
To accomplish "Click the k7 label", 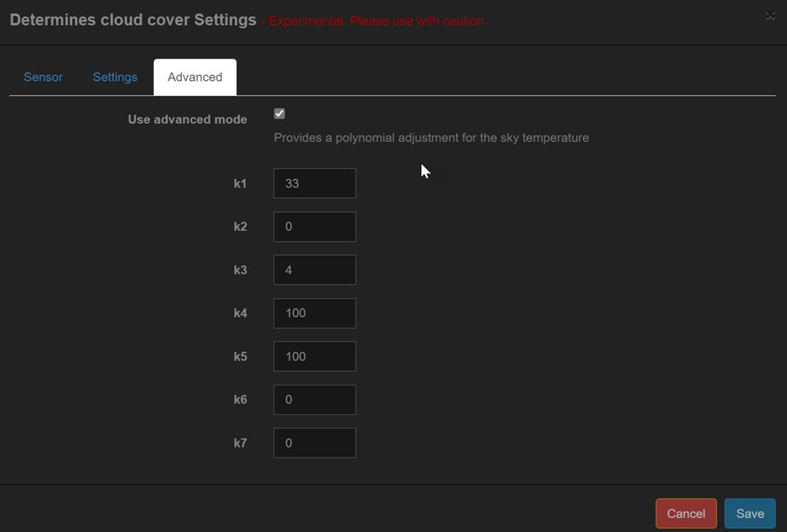I will 240,443.
